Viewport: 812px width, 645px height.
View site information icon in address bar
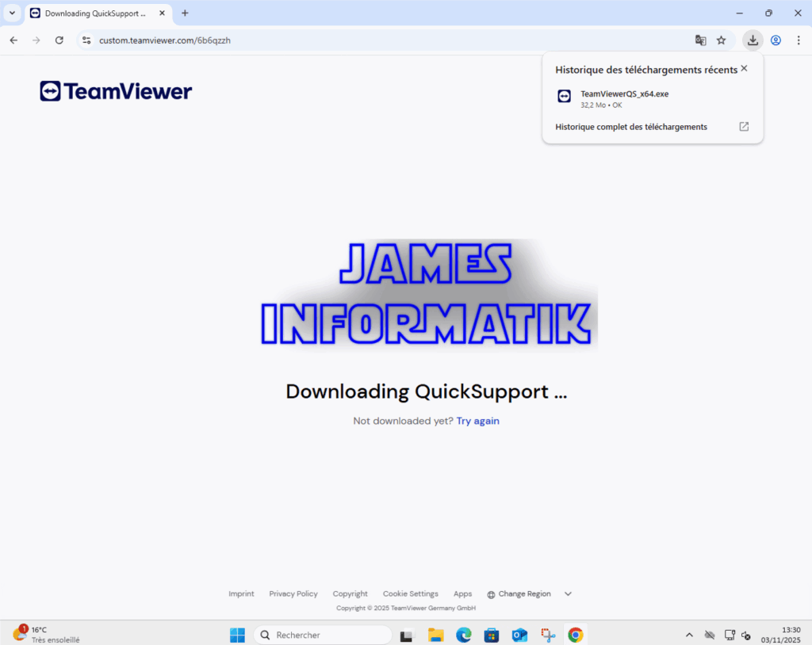point(87,40)
